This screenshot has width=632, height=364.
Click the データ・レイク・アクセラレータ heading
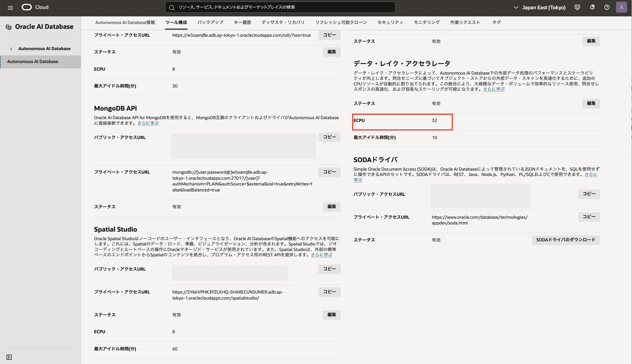coord(402,64)
